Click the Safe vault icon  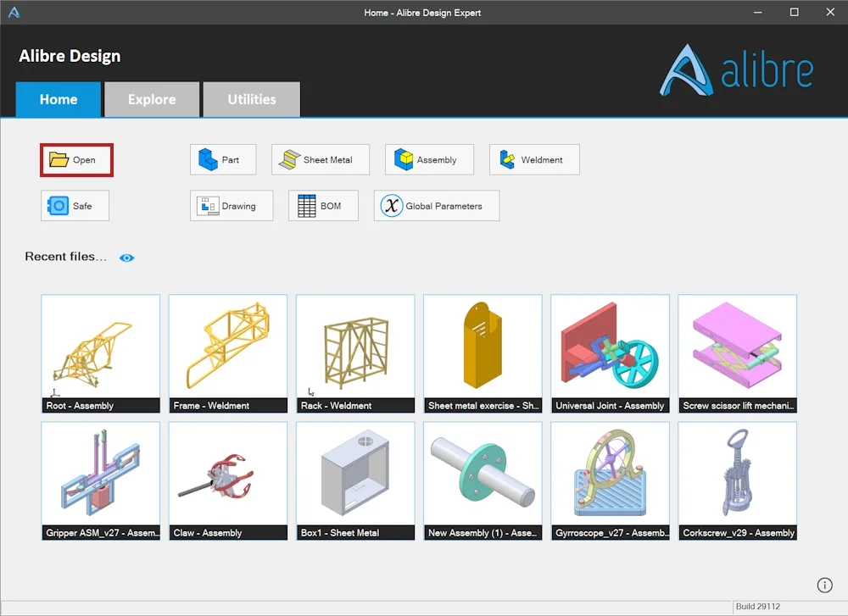(x=59, y=205)
